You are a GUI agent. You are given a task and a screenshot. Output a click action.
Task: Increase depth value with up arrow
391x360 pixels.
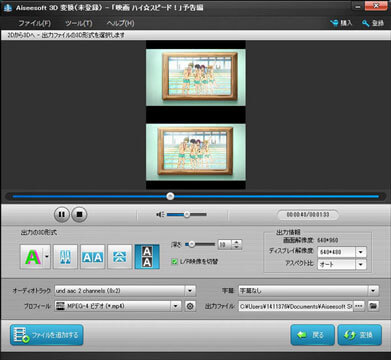[236, 242]
